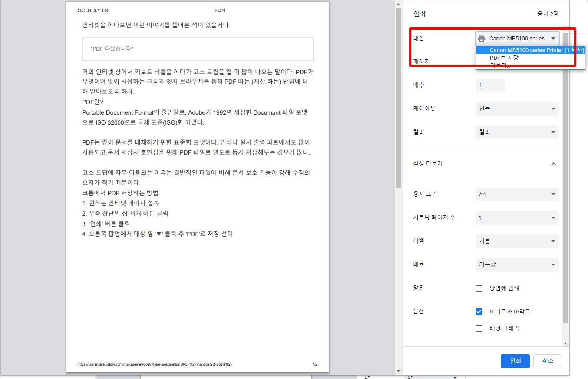Click the blue 인쇄 print button

515,361
